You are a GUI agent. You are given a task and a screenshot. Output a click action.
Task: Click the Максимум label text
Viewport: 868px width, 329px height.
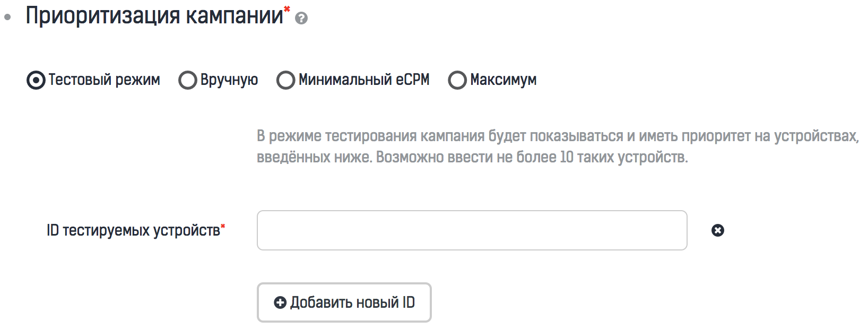pos(503,80)
